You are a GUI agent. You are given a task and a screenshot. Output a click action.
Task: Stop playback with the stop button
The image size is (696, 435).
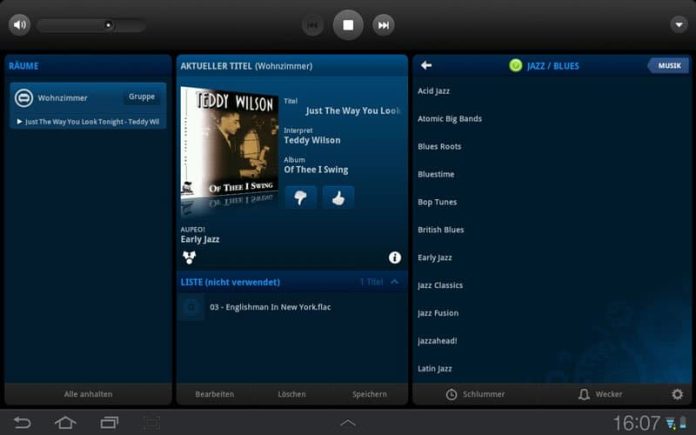[348, 25]
